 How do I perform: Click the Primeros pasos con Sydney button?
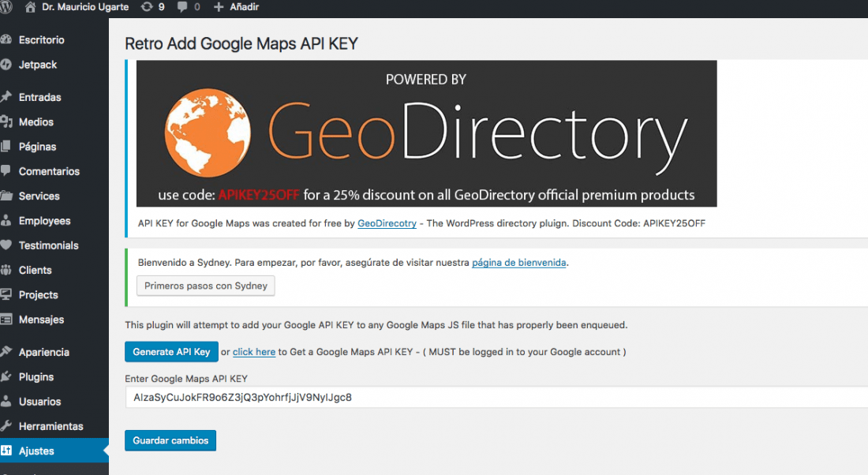(205, 286)
